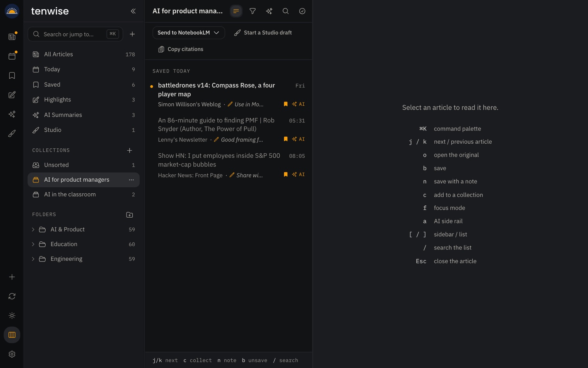Toggle the list density lines icon
Screen dimensions: 588x368
[x=236, y=11]
